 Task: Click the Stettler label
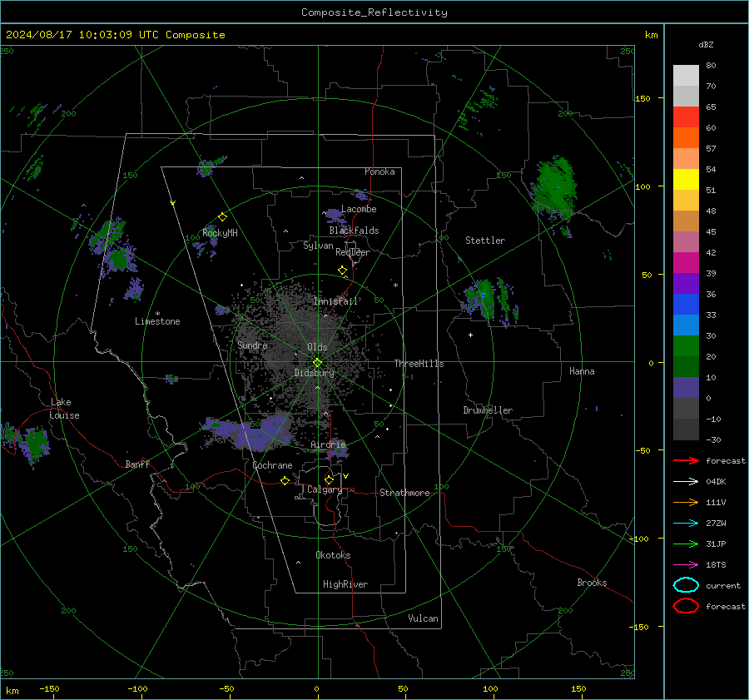(485, 241)
